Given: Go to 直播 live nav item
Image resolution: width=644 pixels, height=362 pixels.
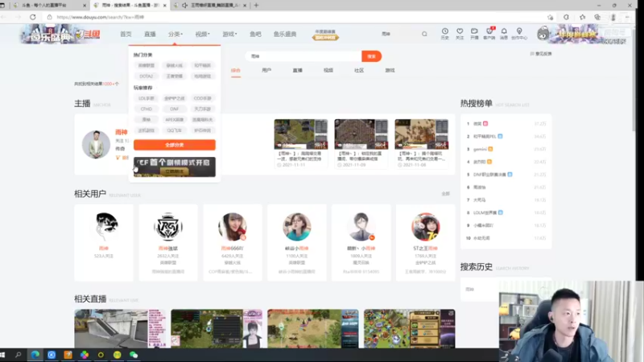Looking at the screenshot, I should pos(150,34).
